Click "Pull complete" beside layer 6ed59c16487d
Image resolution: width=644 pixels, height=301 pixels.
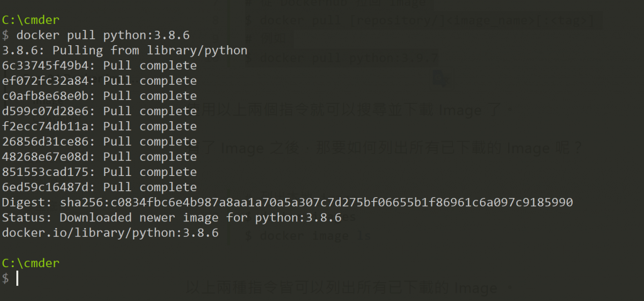point(150,187)
